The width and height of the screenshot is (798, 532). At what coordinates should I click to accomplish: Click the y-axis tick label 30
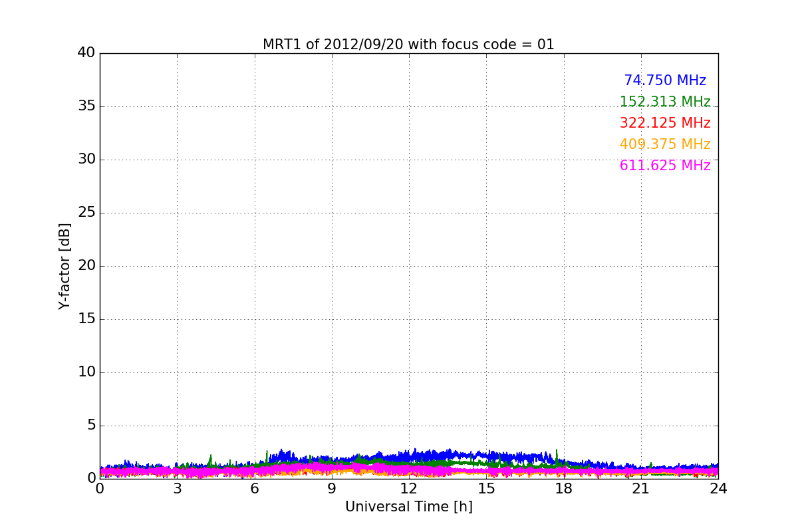tap(86, 159)
